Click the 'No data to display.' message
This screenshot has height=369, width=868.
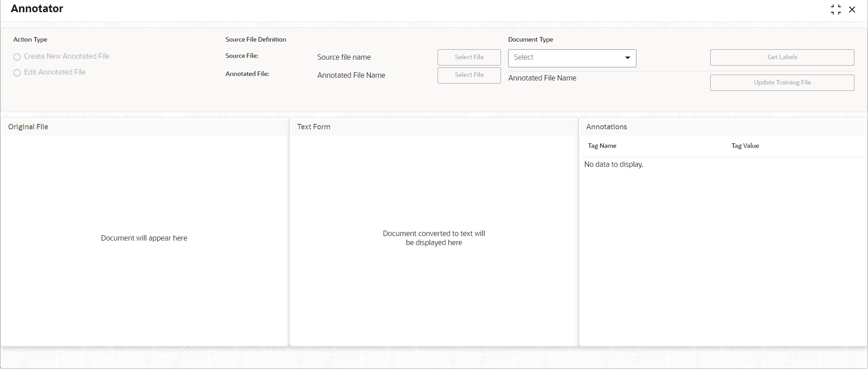pos(613,164)
